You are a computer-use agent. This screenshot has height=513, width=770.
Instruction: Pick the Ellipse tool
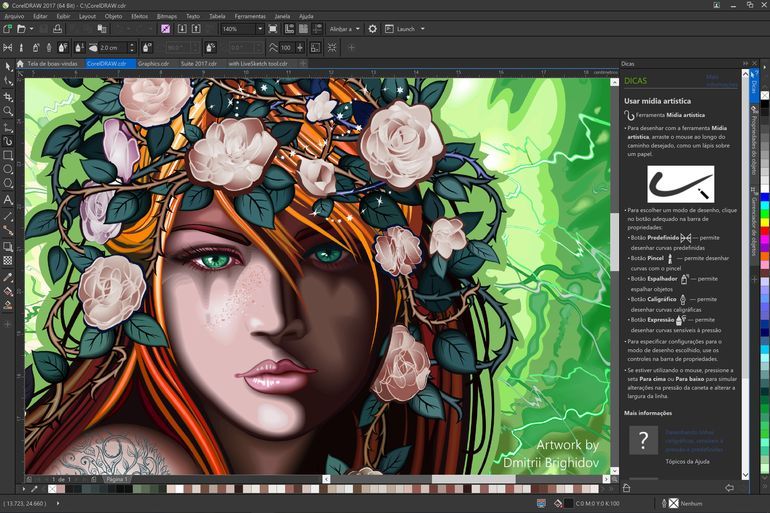point(8,170)
